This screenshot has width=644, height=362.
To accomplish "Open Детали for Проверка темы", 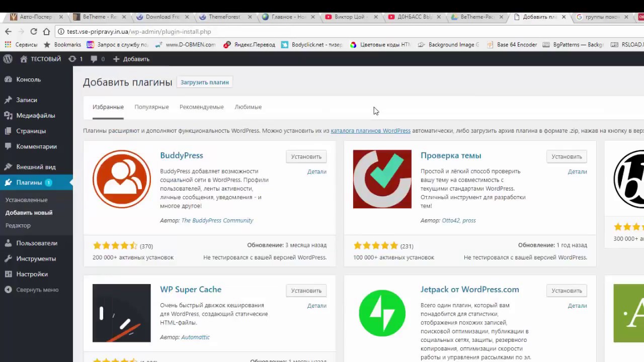I will pyautogui.click(x=578, y=171).
